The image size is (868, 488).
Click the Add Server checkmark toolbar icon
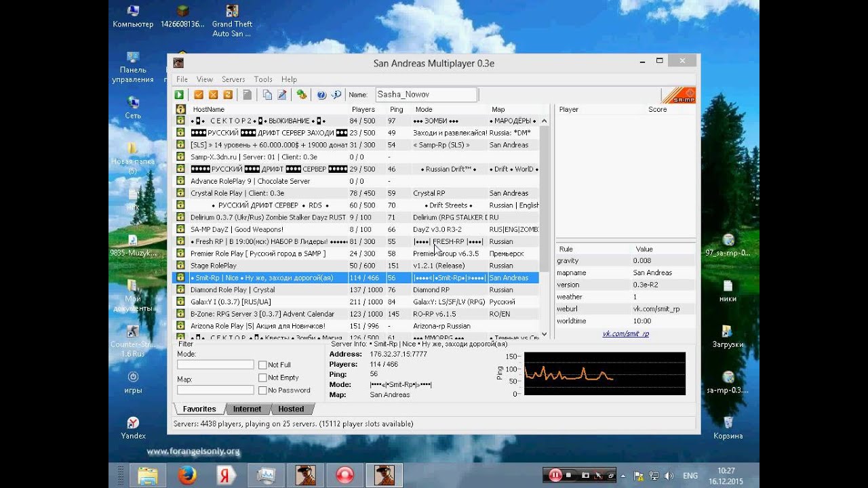point(199,95)
